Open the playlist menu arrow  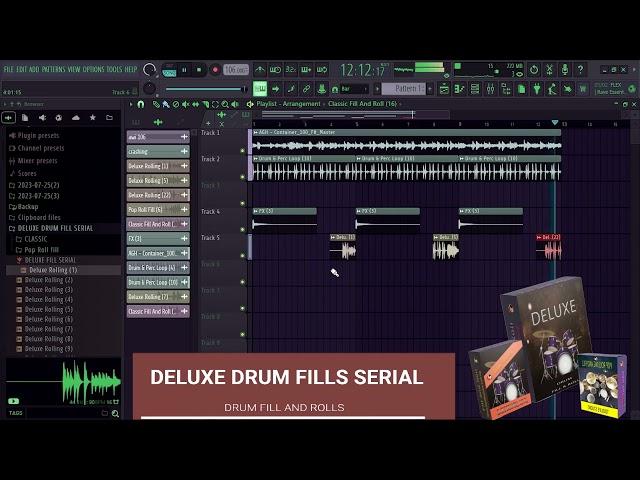pos(131,104)
